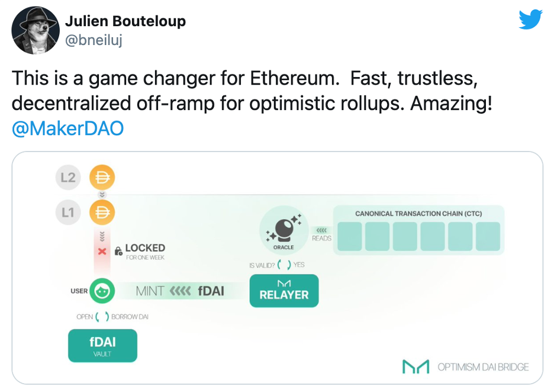Viewport: 554px width, 392px height.
Task: Click the gray L2 circle badge
Action: (x=68, y=178)
